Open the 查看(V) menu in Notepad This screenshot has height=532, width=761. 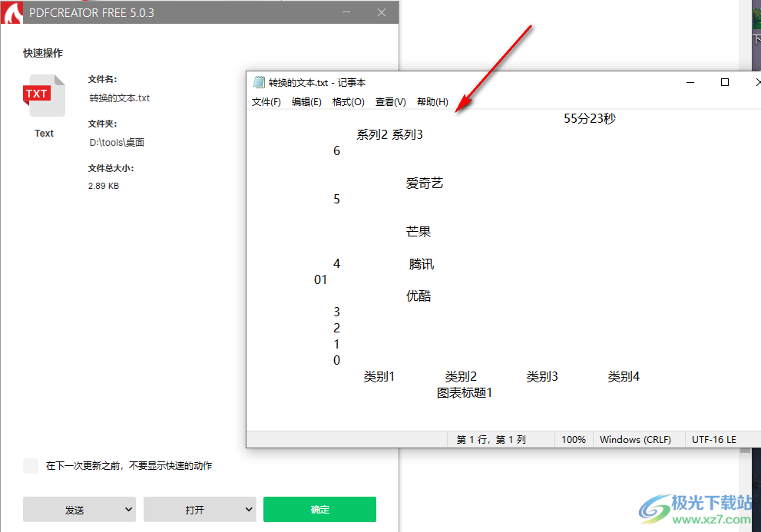390,102
